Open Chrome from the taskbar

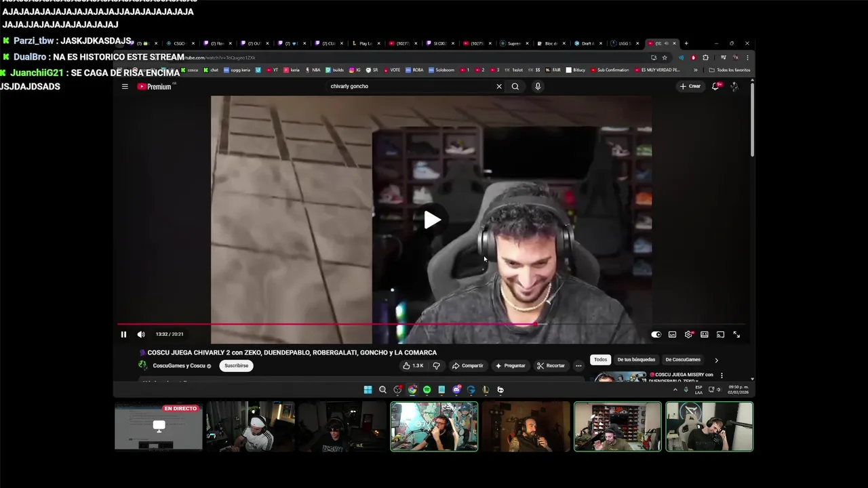pos(412,390)
